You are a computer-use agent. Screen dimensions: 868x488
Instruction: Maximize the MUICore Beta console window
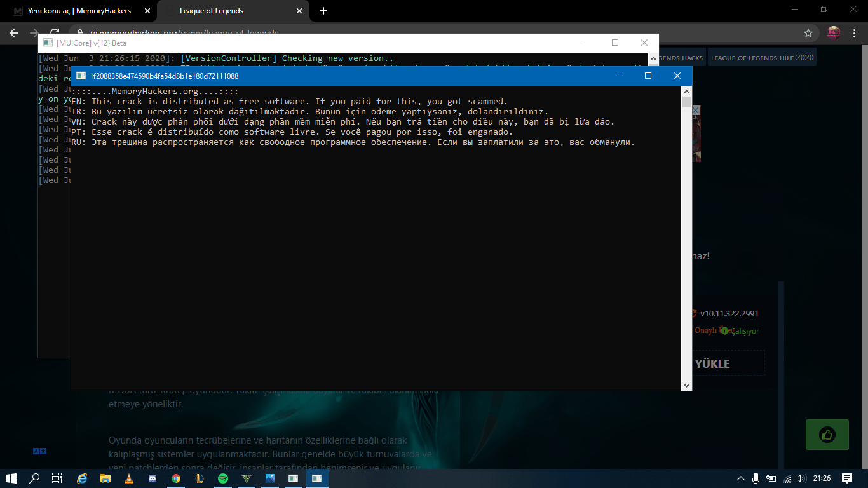[x=615, y=43]
